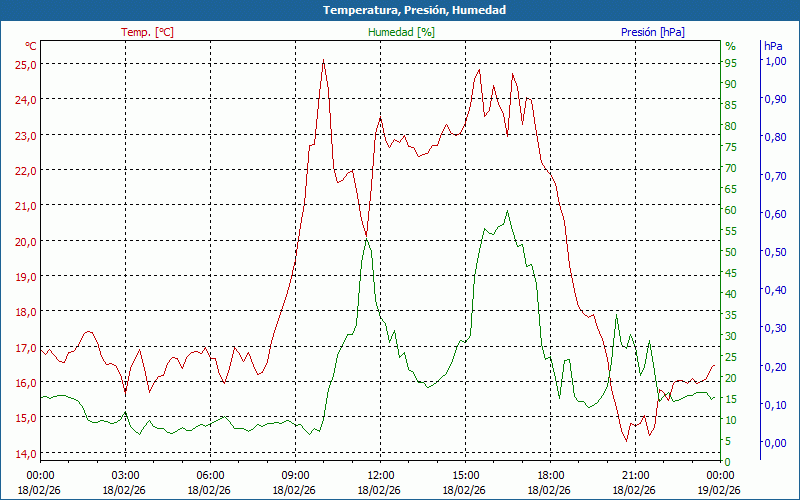Click the 14,0 temperature axis value
800x500 pixels.
pos(25,453)
